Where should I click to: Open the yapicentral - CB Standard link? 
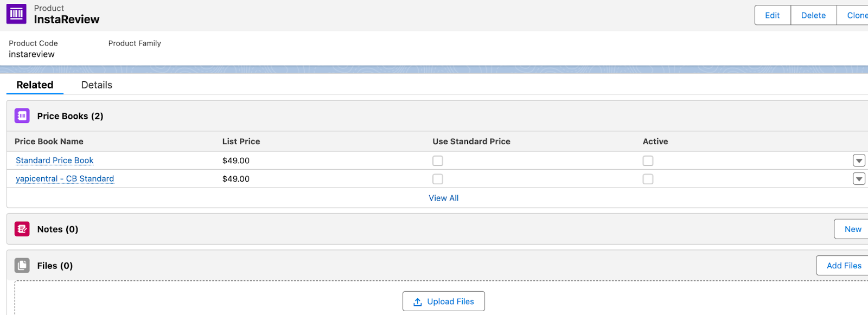click(65, 179)
